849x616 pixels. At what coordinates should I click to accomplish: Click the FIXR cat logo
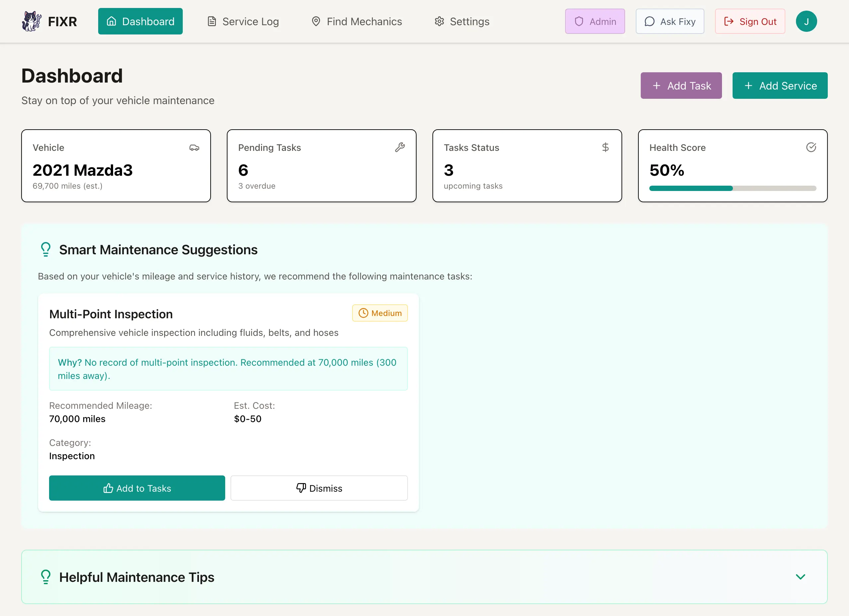click(x=32, y=21)
